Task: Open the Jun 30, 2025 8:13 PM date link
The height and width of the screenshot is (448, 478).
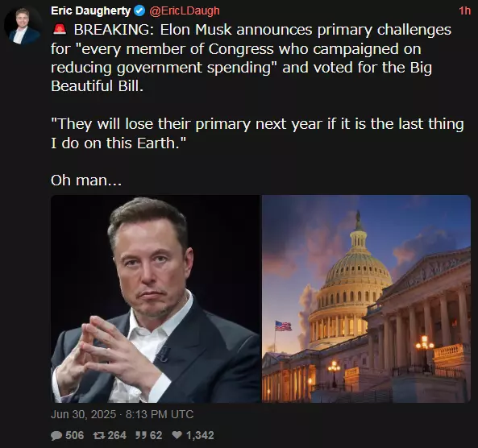Action: point(123,414)
